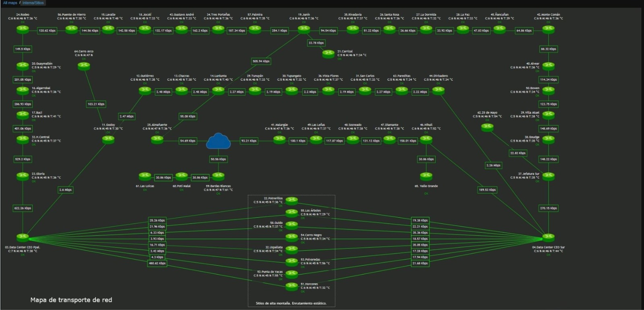Click the Interna/Sitios breadcrumb link
The height and width of the screenshot is (310, 644).
click(x=33, y=3)
